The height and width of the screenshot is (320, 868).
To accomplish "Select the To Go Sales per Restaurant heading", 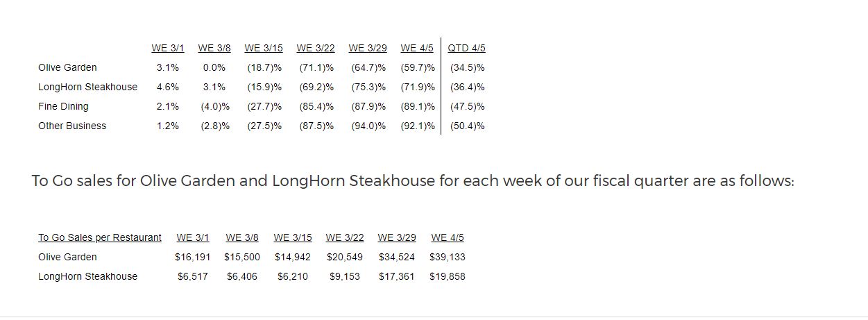I will click(x=100, y=237).
